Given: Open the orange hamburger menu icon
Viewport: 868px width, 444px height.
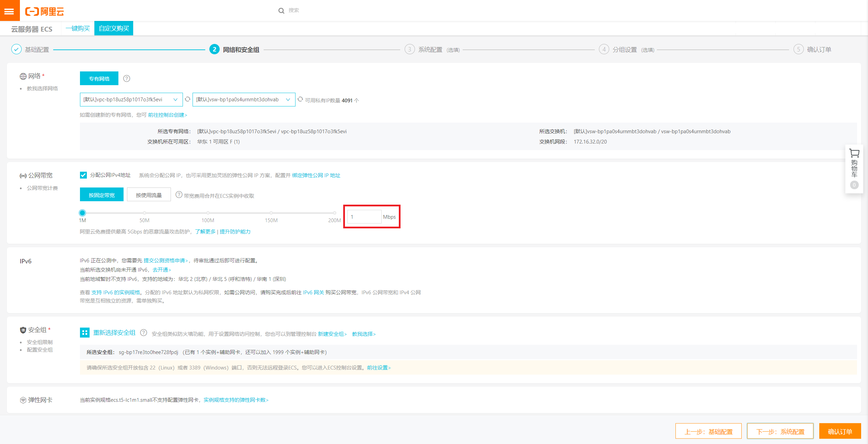Looking at the screenshot, I should click(x=9, y=11).
